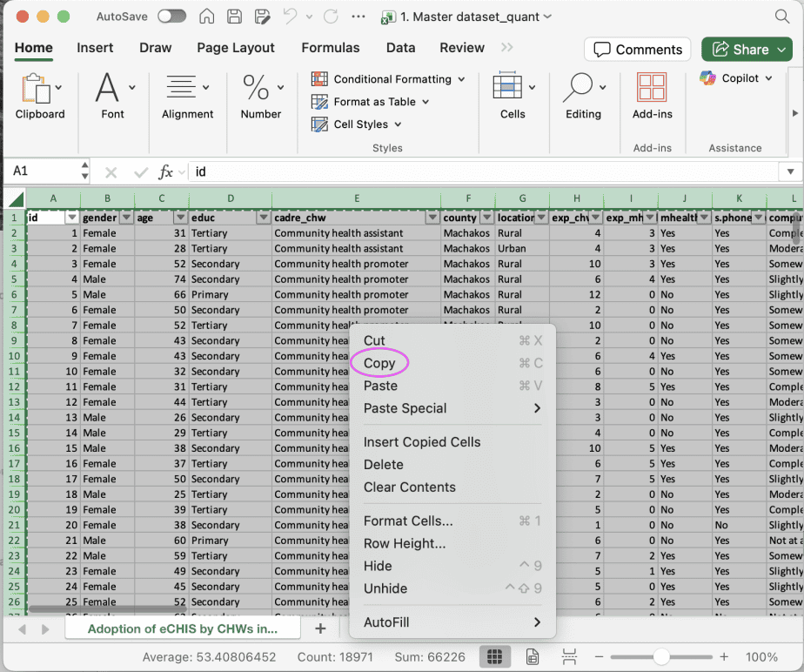The height and width of the screenshot is (672, 804).
Task: Select Paste Special in context menu
Action: pos(405,408)
